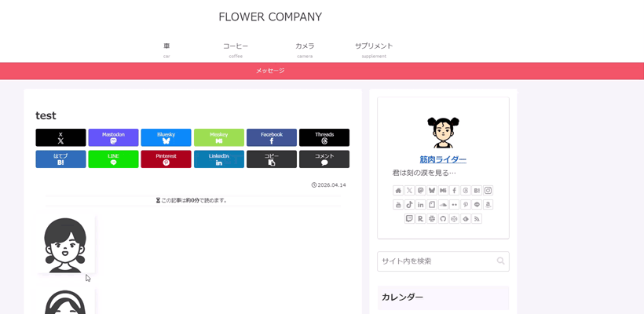
Task: Share the post on Mastodon
Action: click(x=113, y=137)
